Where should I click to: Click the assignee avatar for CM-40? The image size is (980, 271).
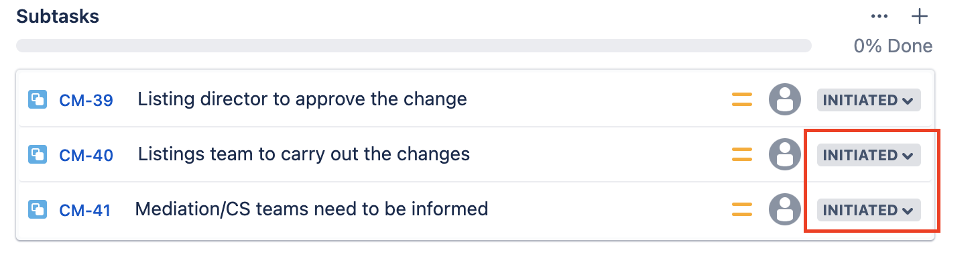[x=784, y=155]
